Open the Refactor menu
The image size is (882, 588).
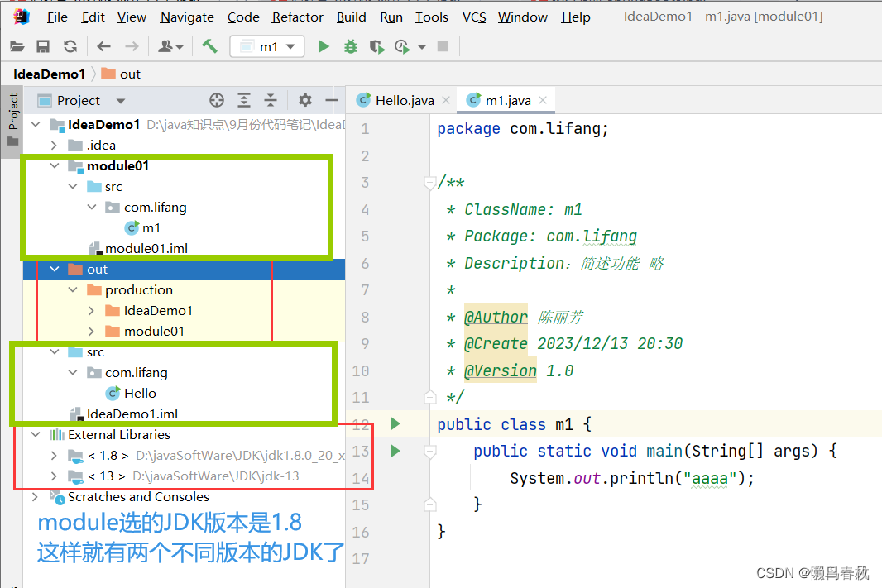click(297, 17)
